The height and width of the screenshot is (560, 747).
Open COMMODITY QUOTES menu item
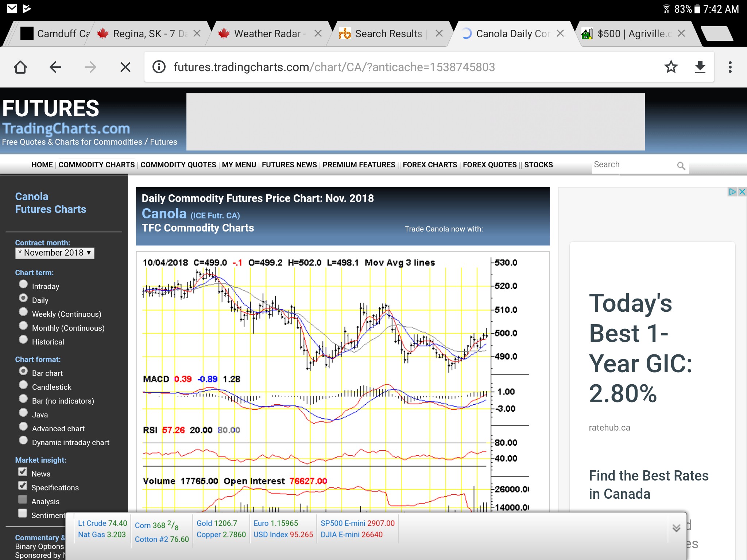pyautogui.click(x=178, y=165)
